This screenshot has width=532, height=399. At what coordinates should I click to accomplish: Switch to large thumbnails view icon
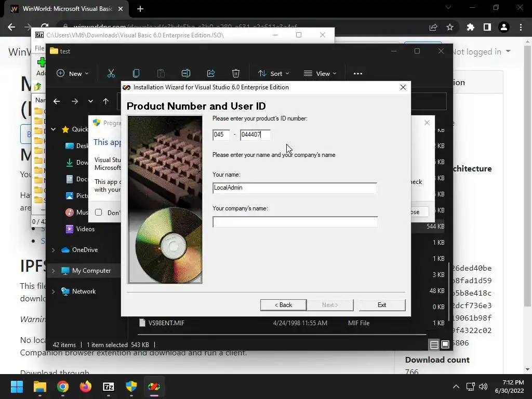click(x=445, y=345)
